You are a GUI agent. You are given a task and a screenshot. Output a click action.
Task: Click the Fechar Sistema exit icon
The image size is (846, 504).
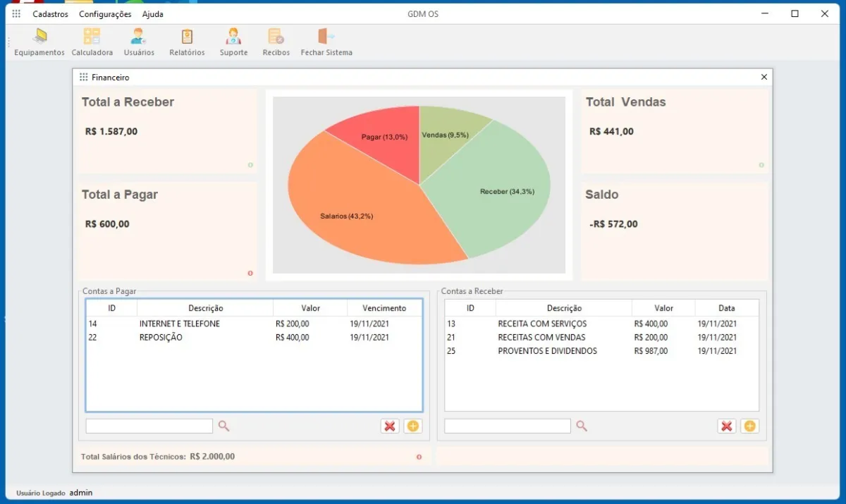326,37
